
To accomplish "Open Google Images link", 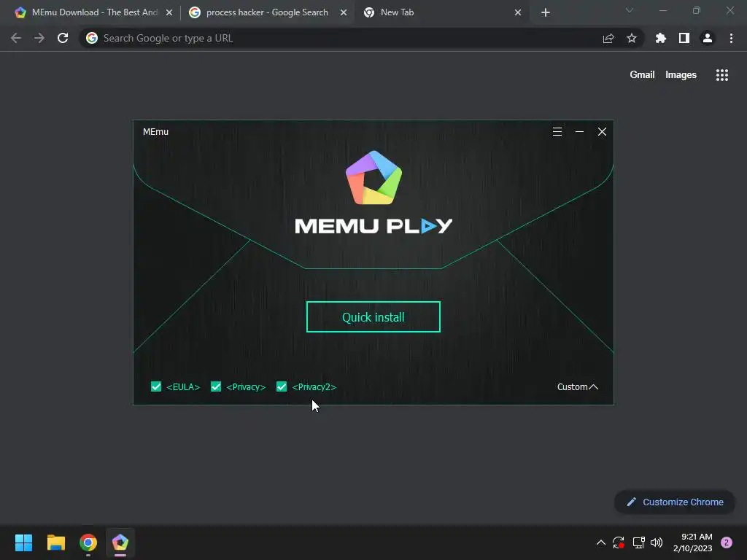I will pos(681,75).
